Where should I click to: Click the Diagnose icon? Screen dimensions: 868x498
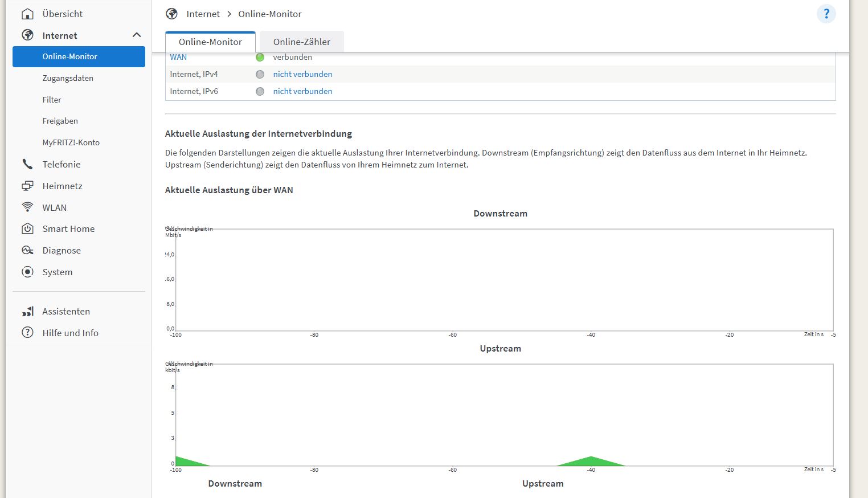coord(27,250)
